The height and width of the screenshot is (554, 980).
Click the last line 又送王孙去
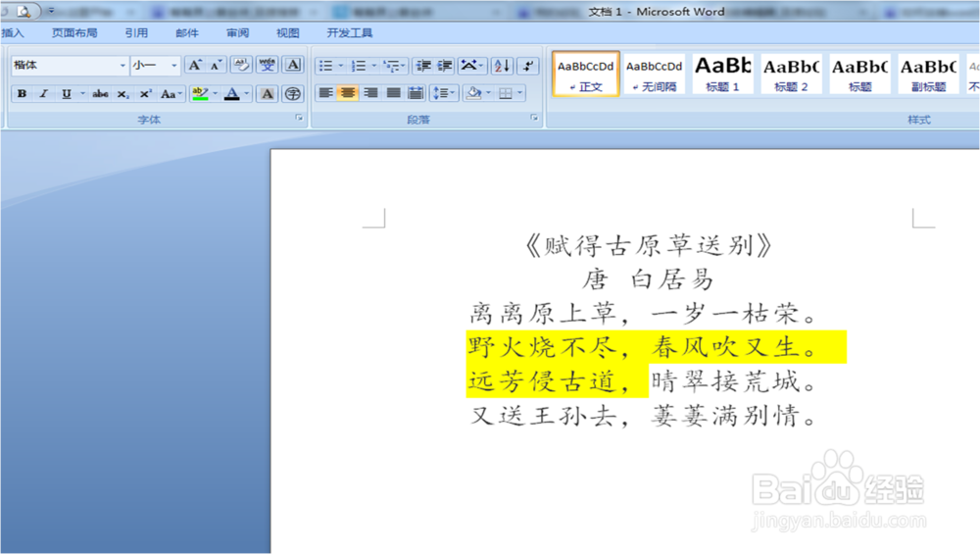[x=543, y=415]
